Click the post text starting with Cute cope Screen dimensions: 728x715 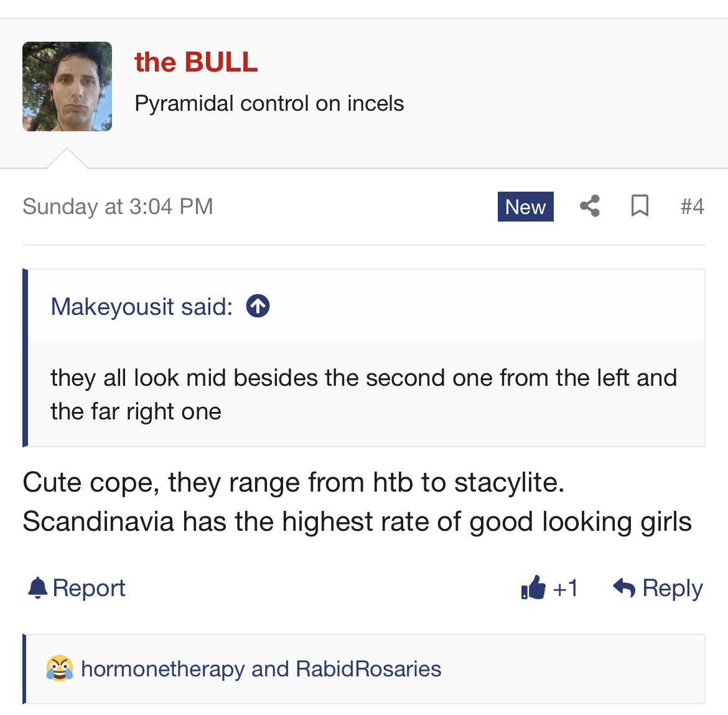pos(357,502)
